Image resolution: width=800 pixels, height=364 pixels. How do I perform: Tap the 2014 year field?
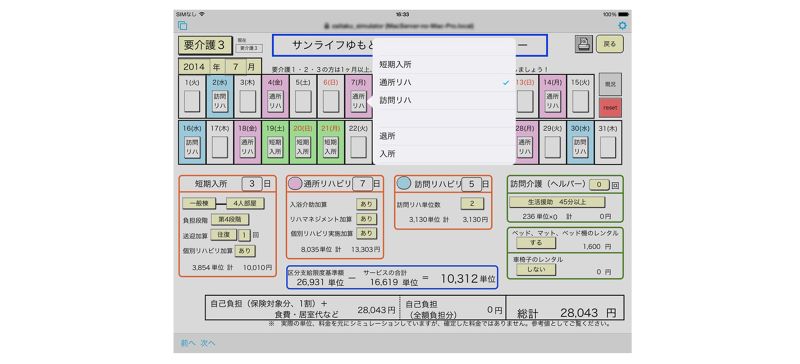[x=194, y=66]
